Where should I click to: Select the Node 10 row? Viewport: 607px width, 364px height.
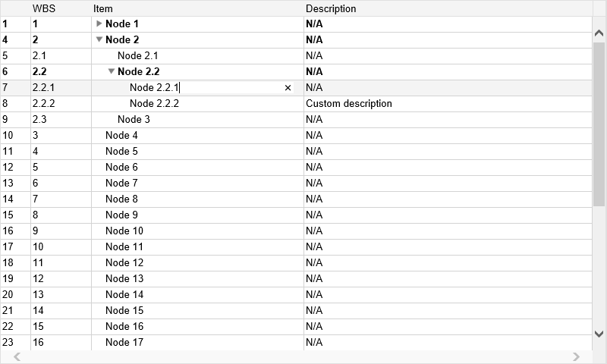point(124,231)
